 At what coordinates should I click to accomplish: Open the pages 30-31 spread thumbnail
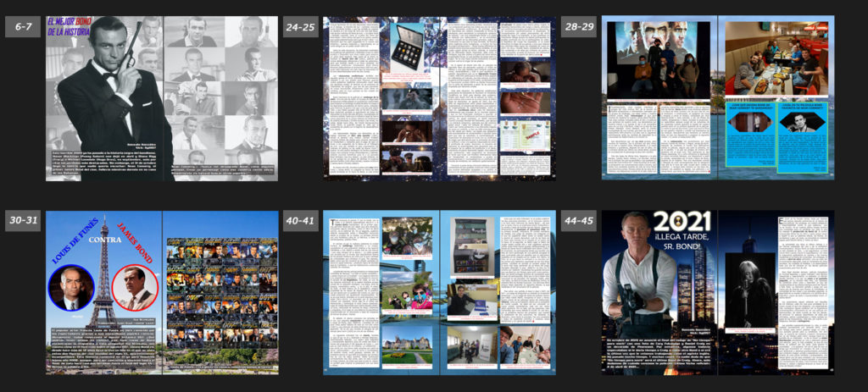coord(162,292)
